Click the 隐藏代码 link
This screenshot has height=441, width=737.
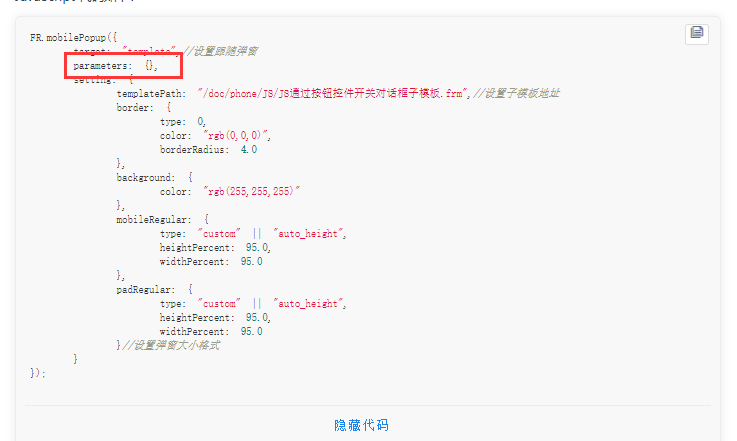[361, 425]
